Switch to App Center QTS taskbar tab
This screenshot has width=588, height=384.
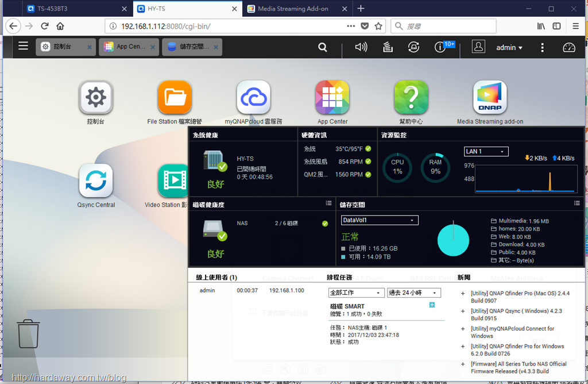129,47
